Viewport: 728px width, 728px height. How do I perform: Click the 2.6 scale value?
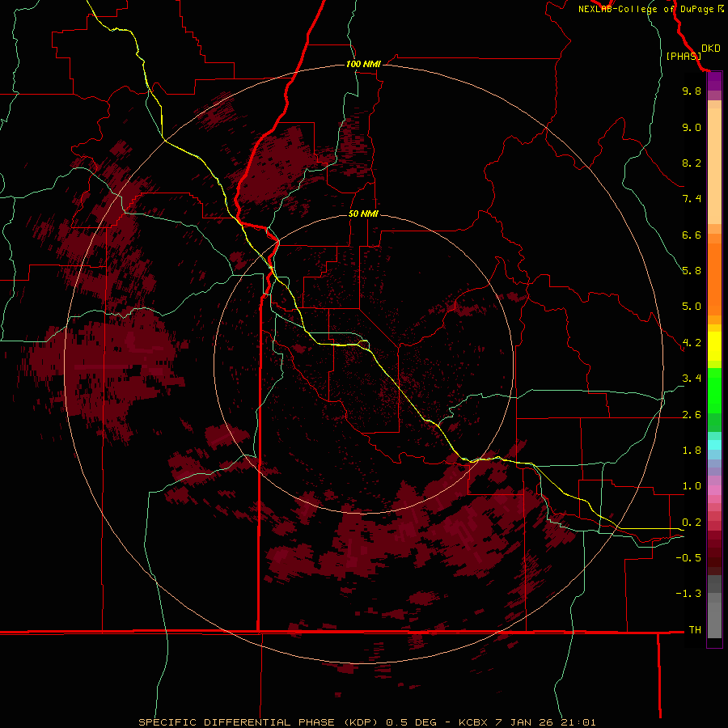click(x=692, y=415)
